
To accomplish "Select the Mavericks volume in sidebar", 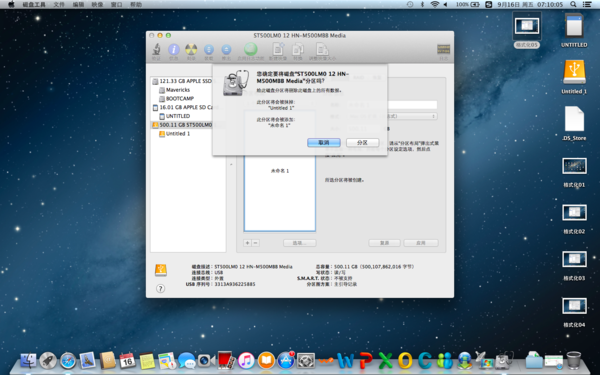I will (178, 90).
